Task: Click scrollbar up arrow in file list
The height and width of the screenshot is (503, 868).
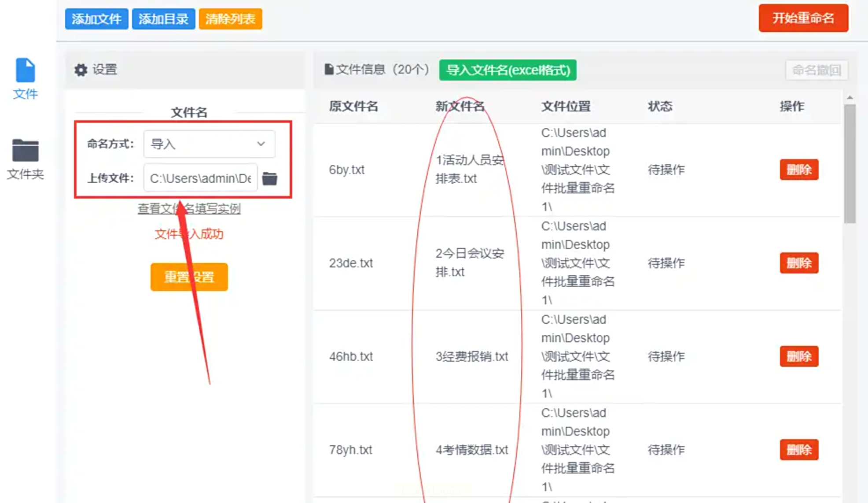Action: tap(850, 97)
